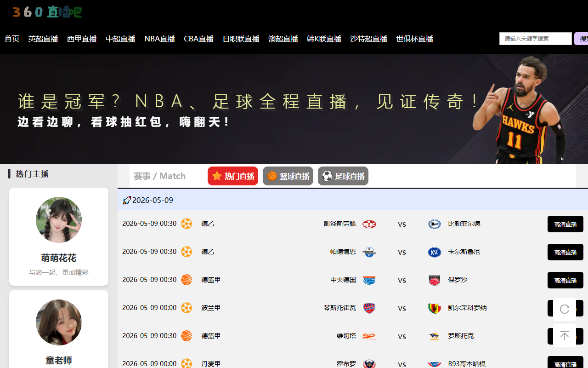The height and width of the screenshot is (368, 588).
Task: Click the floating refresh icon button
Action: pyautogui.click(x=565, y=309)
